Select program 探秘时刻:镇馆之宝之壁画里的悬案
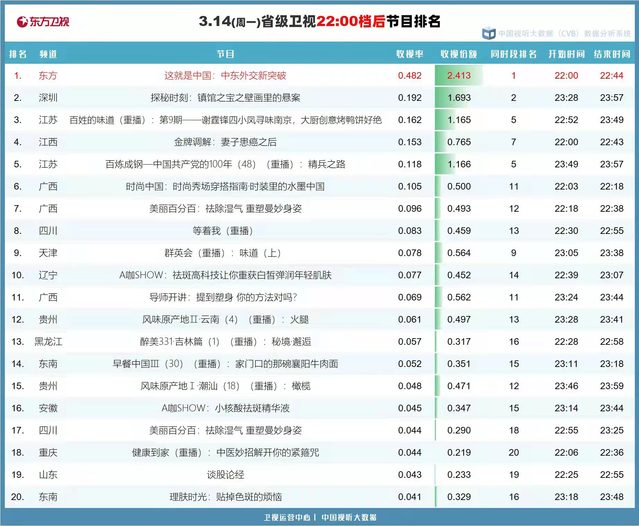The image size is (639, 526). pyautogui.click(x=225, y=98)
